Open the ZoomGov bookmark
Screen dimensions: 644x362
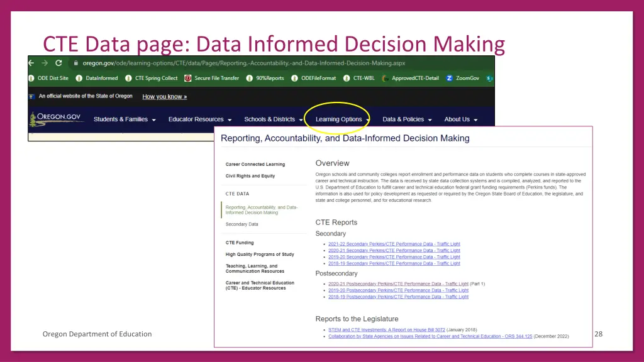click(x=467, y=79)
